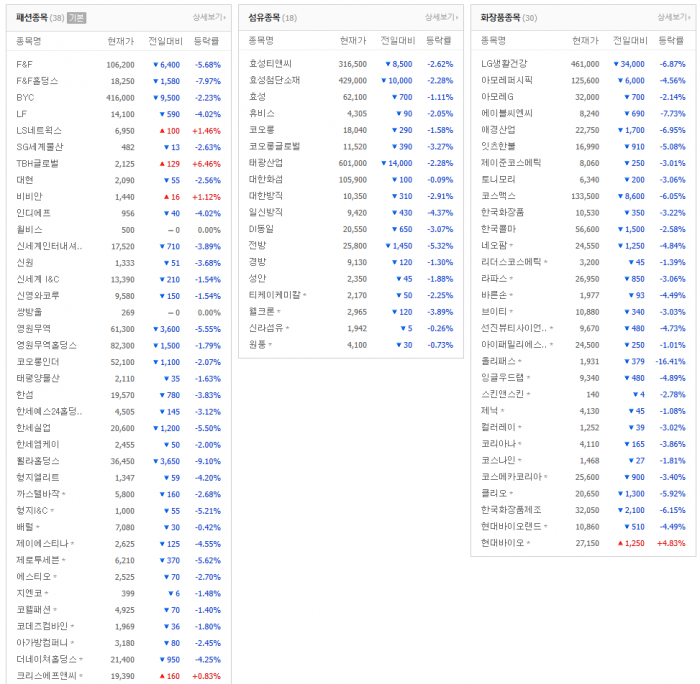
Task: Click the 화장품종목 panel title
Action: pyautogui.click(x=500, y=18)
